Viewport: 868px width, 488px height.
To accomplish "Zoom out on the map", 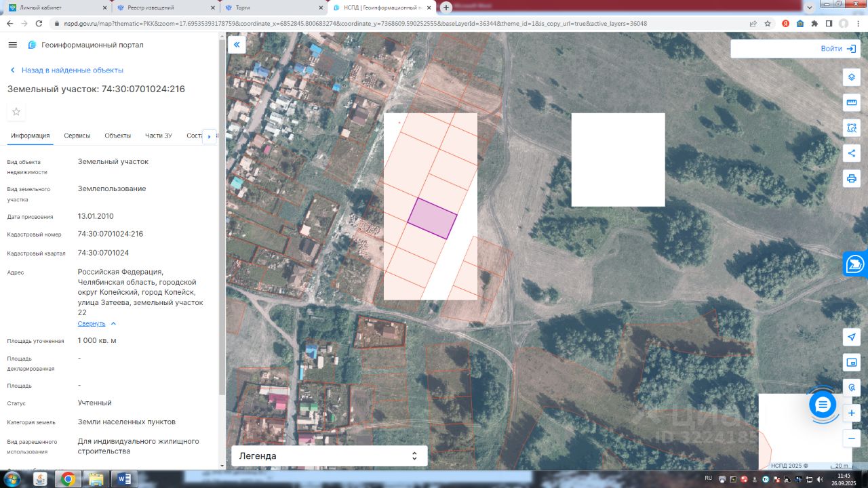I will click(x=852, y=438).
